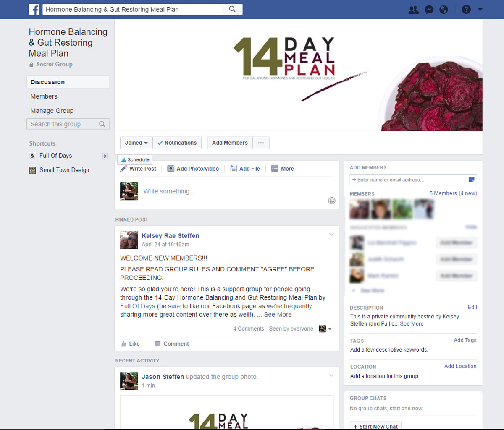Image resolution: width=504 pixels, height=430 pixels.
Task: Open the Full Of Days shortcut
Action: click(x=55, y=156)
